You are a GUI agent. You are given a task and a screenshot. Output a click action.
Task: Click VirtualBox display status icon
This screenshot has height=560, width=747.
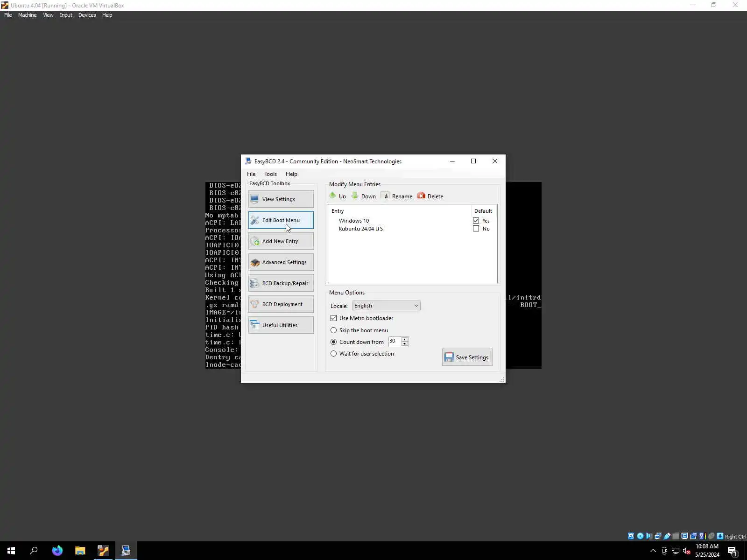684,536
